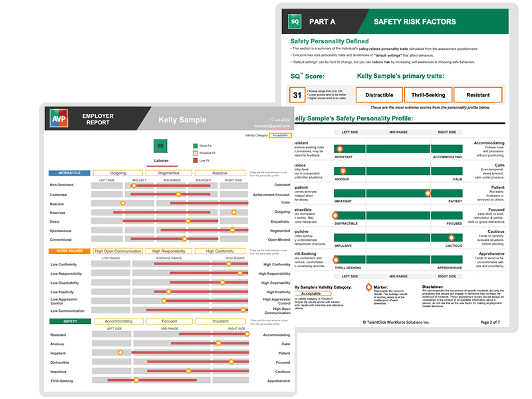This screenshot has width=532, height=399.
Task: Click the "SAFETY RISK FACTORS" banner title
Action: click(x=414, y=22)
